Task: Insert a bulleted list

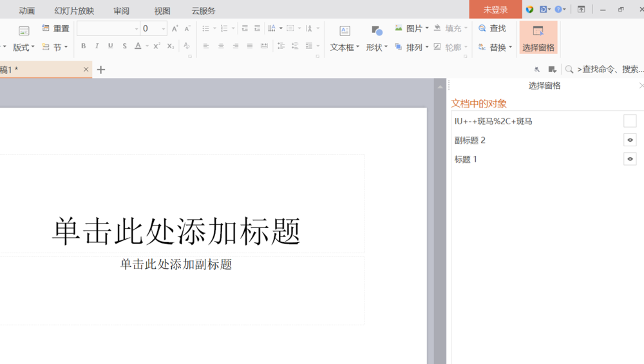Action: (x=206, y=28)
